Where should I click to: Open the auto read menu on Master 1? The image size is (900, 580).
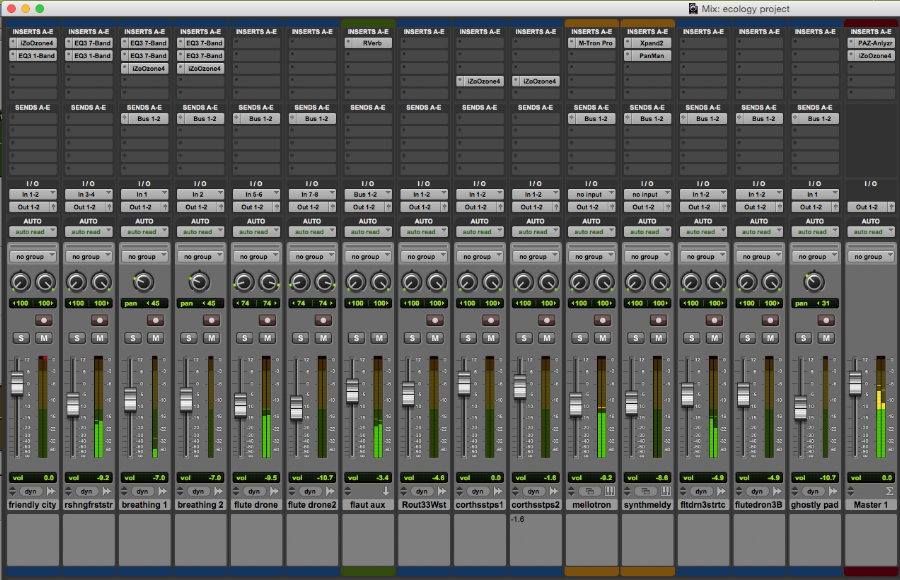(870, 232)
